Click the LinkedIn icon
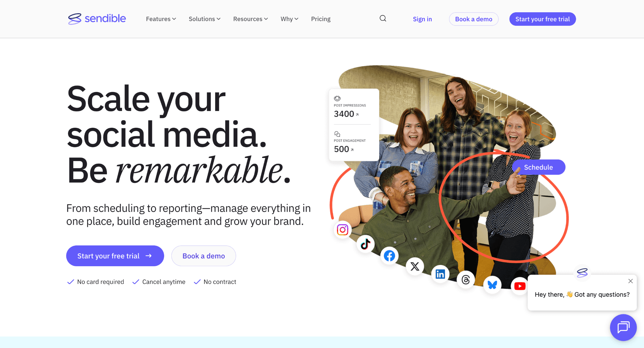644x348 pixels. (440, 274)
